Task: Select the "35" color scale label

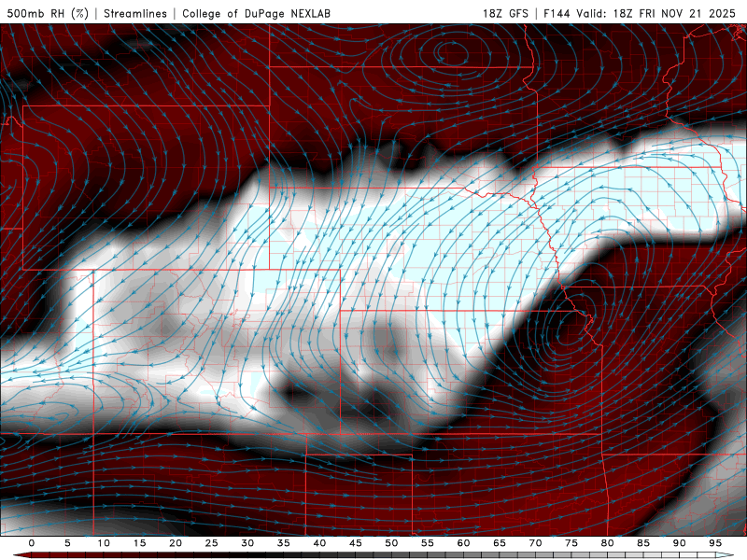Action: [x=283, y=543]
